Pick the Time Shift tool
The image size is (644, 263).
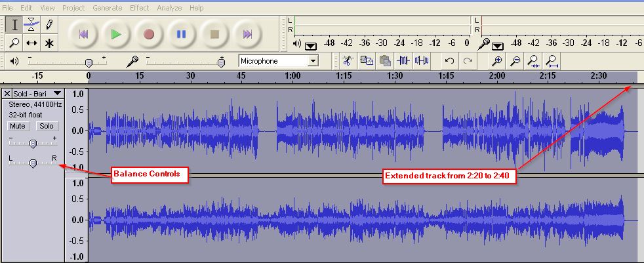click(31, 43)
